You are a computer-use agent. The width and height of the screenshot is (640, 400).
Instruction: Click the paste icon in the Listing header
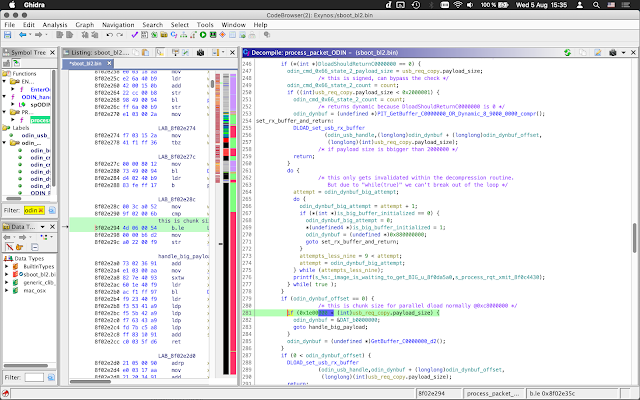[145, 53]
